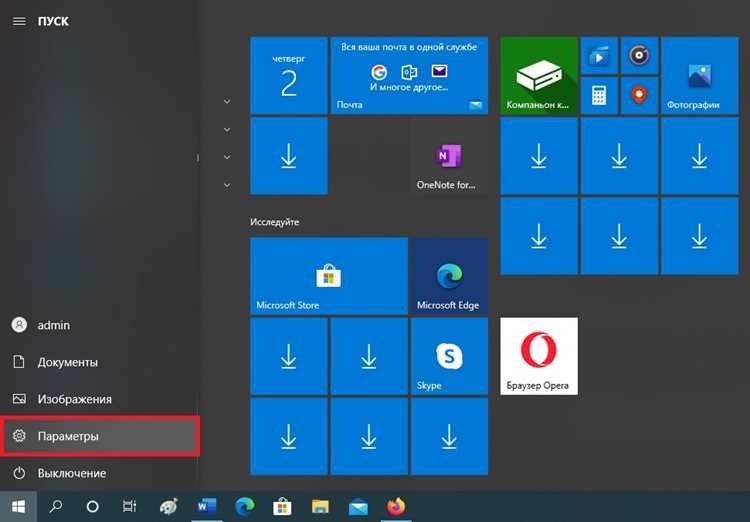Launch the OneNote for... tile
This screenshot has width=750, height=522.
449,156
